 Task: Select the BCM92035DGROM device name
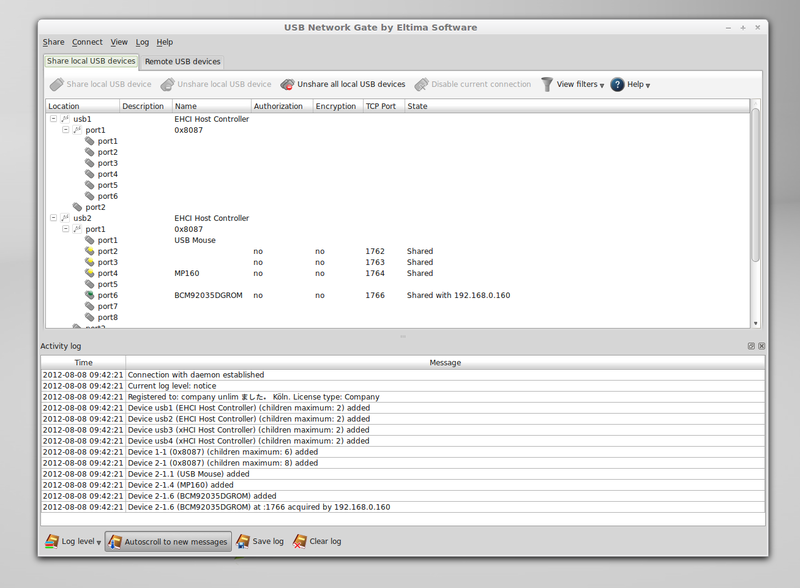(208, 295)
